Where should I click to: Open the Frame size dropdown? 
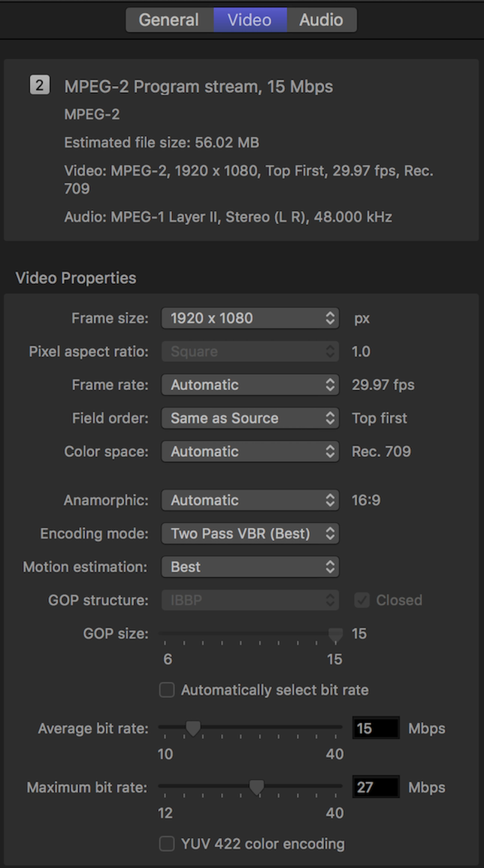coord(250,318)
